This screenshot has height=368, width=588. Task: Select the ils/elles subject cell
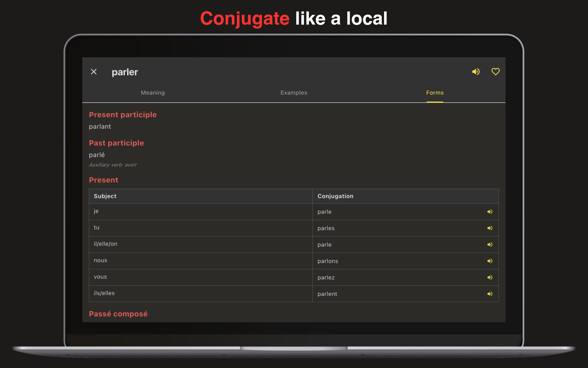click(201, 294)
